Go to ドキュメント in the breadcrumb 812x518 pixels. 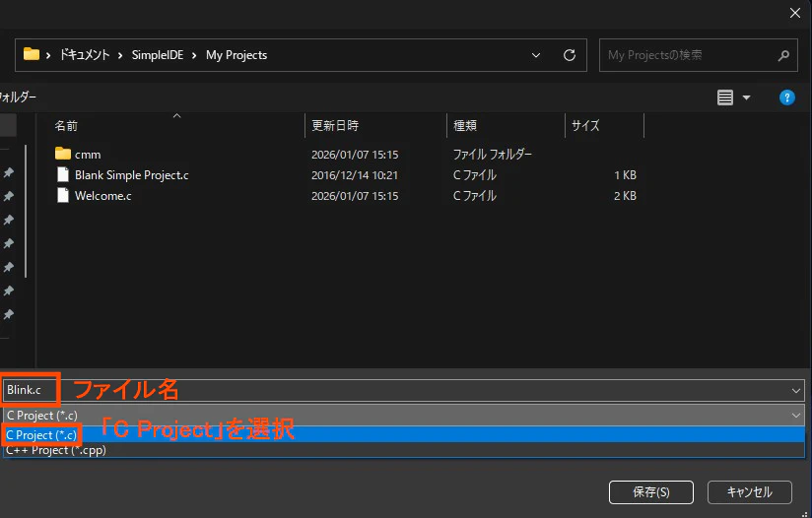(x=85, y=55)
